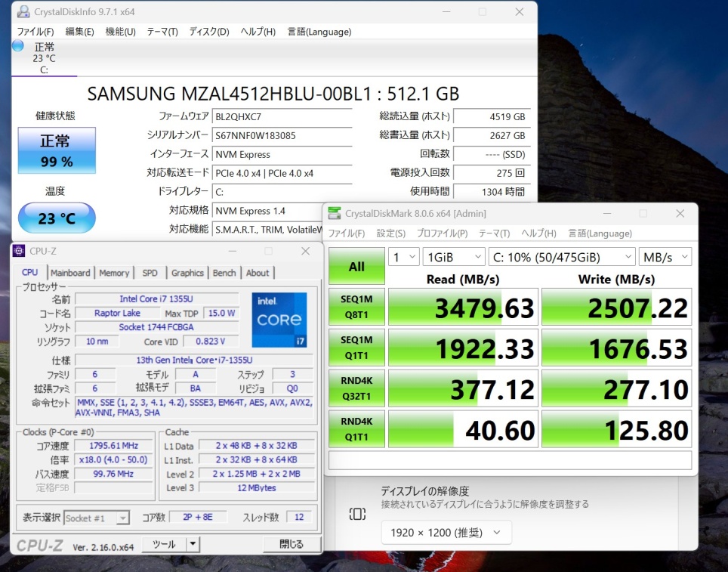
Task: Expand the ツール dropdown arrow in CPU-Z
Action: coord(193,544)
